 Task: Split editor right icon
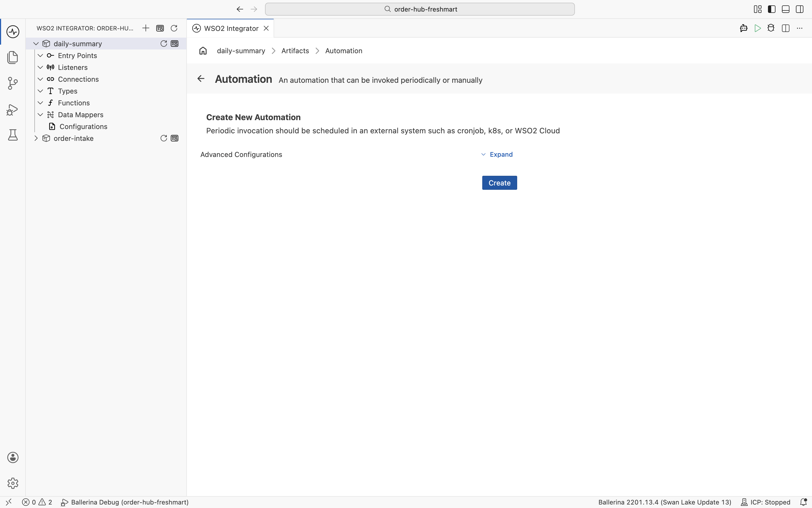(x=785, y=28)
